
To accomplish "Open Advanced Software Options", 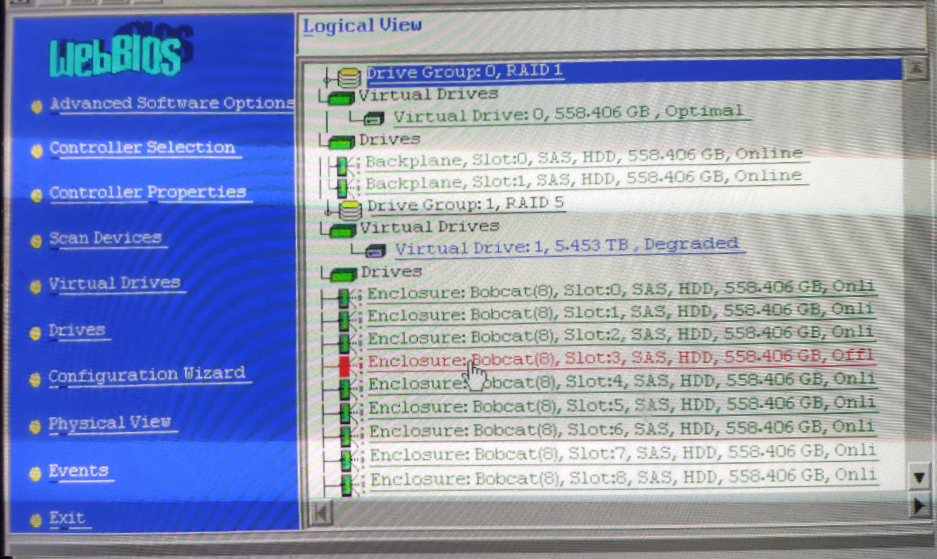I will (171, 103).
